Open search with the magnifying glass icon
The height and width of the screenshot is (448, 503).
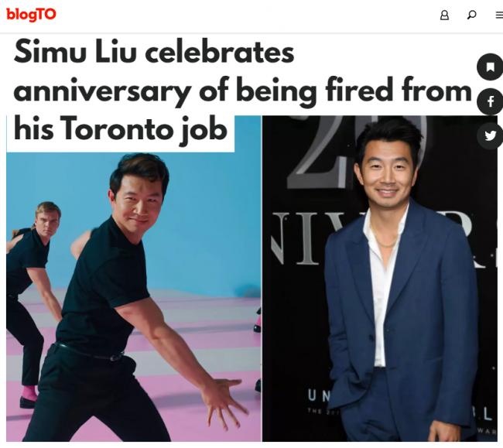[471, 15]
